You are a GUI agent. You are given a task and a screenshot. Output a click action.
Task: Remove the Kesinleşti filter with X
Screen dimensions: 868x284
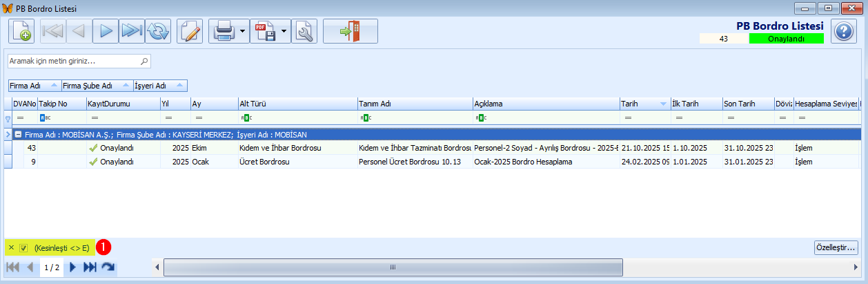[11, 247]
